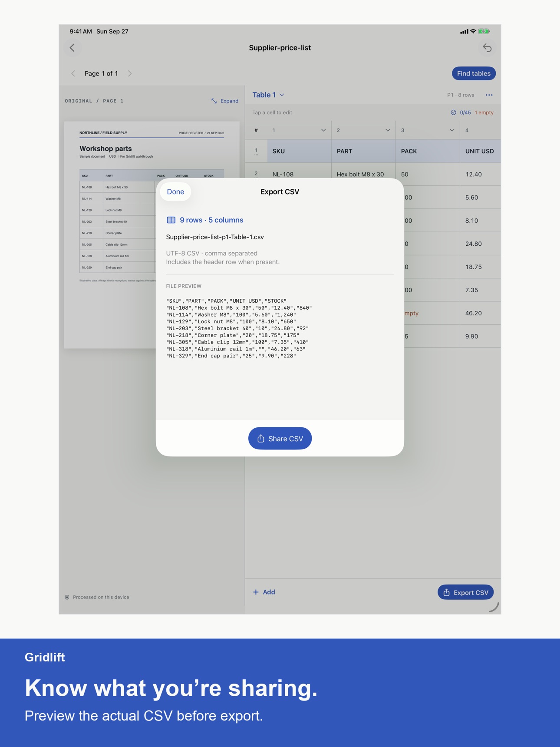This screenshot has height=747, width=560.
Task: Select the NL-108 cell
Action: pyautogui.click(x=299, y=174)
